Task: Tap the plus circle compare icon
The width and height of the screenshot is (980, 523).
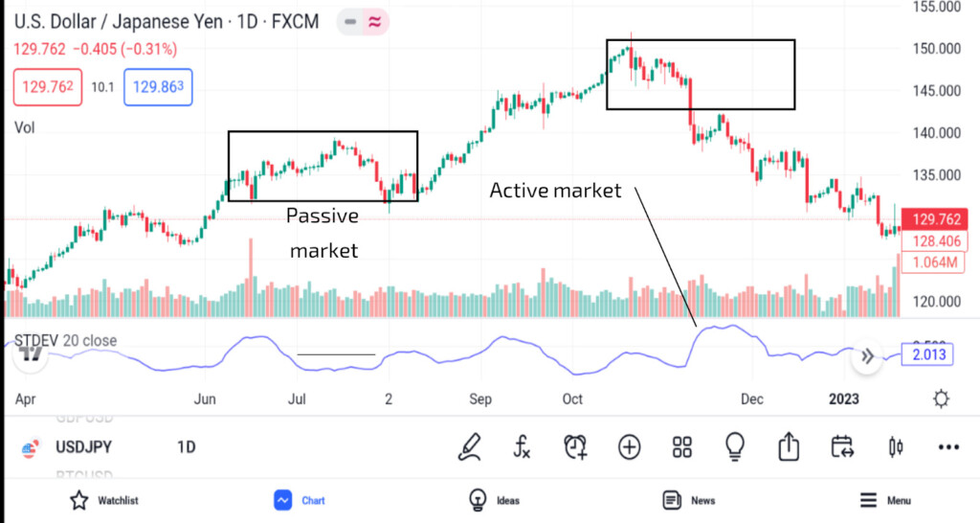Action: tap(629, 446)
